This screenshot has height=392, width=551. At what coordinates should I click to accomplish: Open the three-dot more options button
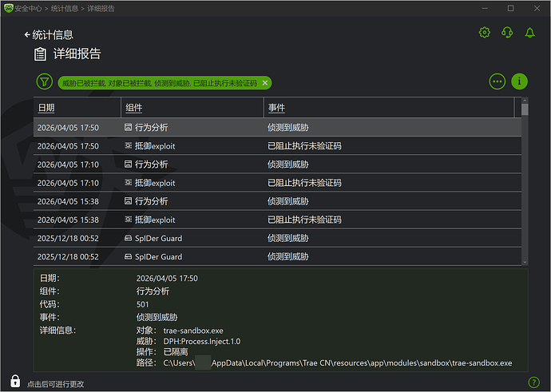coord(497,81)
